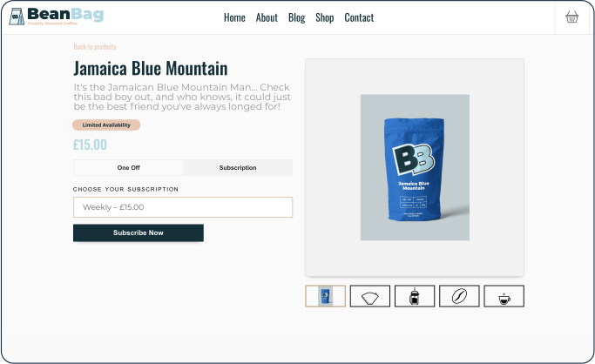Image resolution: width=595 pixels, height=364 pixels.
Task: Open the Blog menu item
Action: point(297,17)
